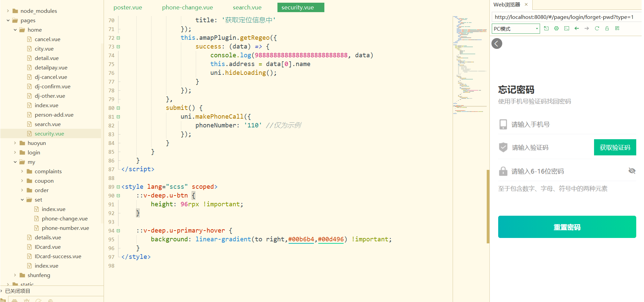Collapse code fold at line 80
The image size is (644, 302).
118,108
